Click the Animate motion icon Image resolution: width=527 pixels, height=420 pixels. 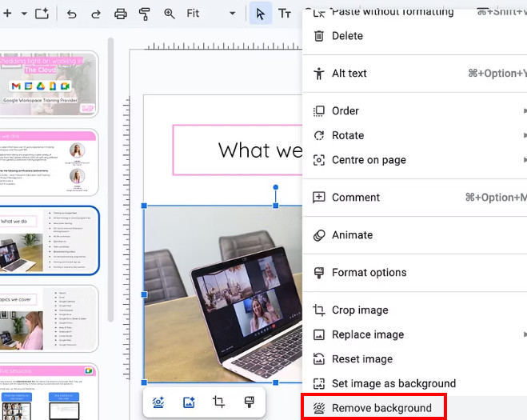(319, 235)
